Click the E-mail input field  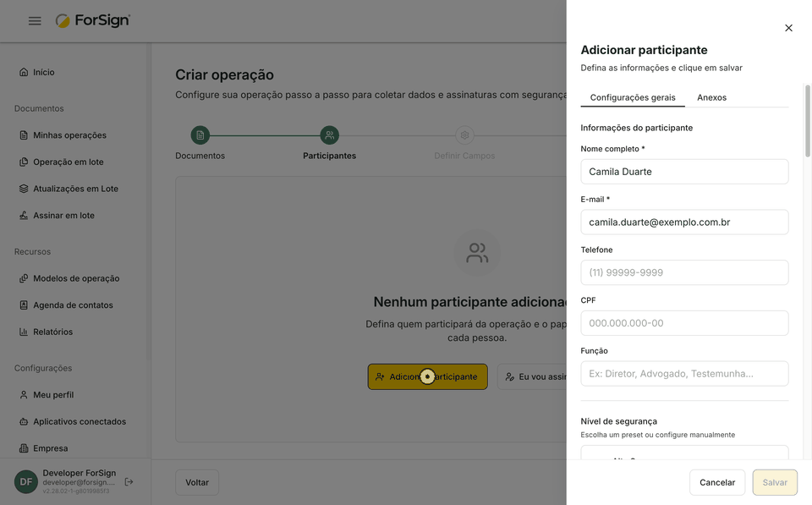(684, 222)
